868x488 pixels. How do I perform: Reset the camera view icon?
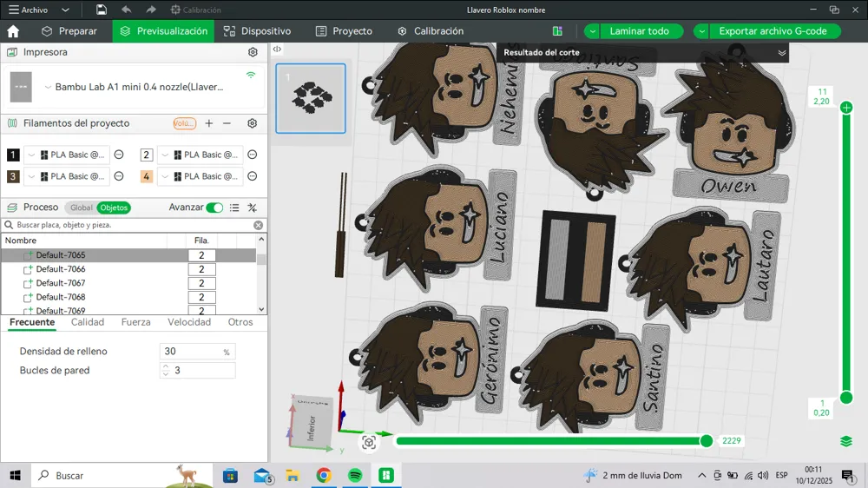(x=369, y=443)
